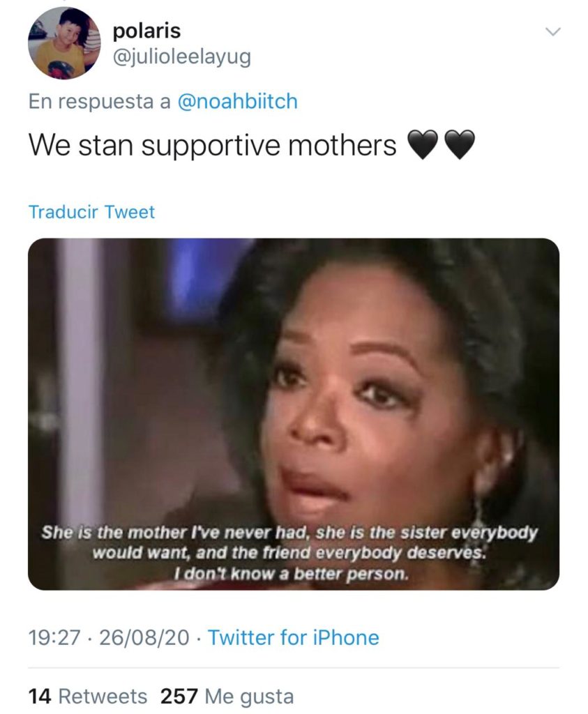Screen dimensions: 588x714
Task: Click the polaris profile avatar picture
Action: [x=64, y=43]
